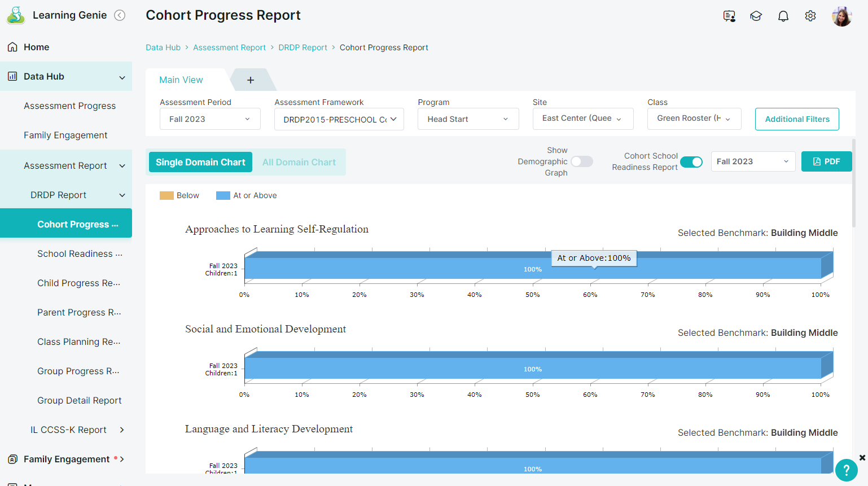
Task: Open the settings gear icon
Action: pyautogui.click(x=810, y=16)
